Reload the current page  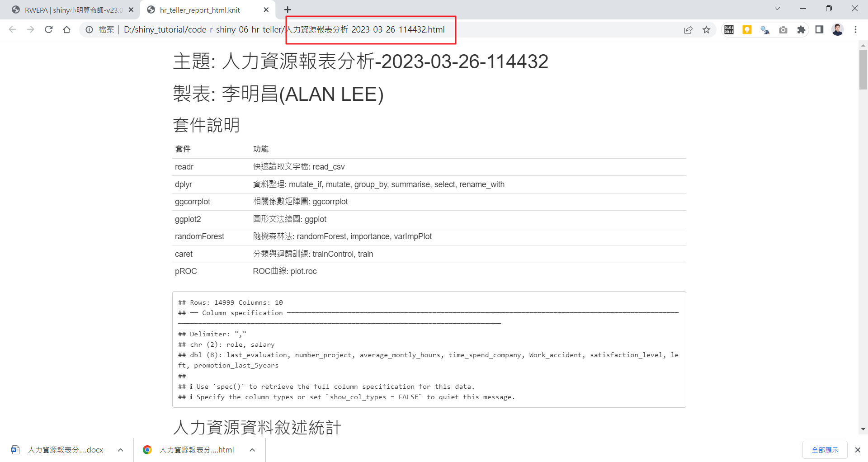tap(49, 29)
